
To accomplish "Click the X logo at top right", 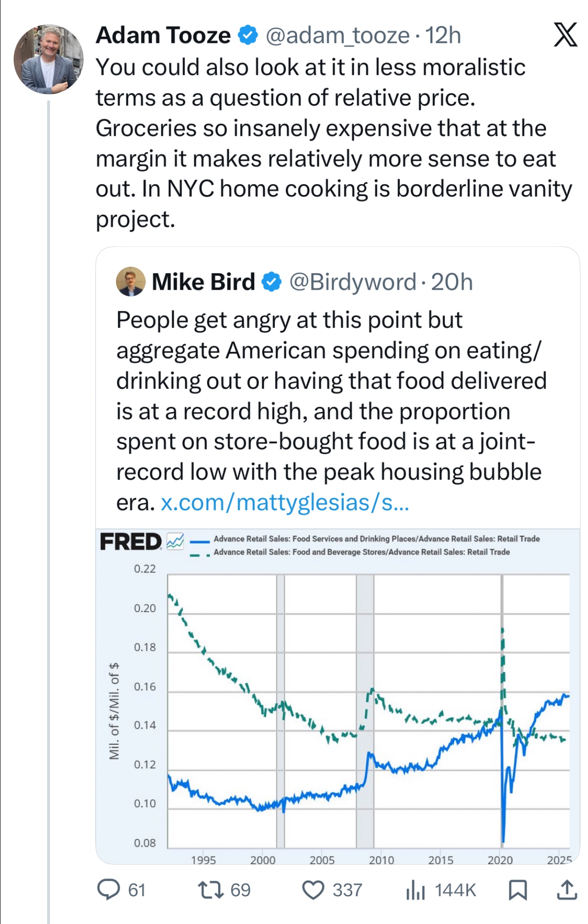I will [x=565, y=35].
